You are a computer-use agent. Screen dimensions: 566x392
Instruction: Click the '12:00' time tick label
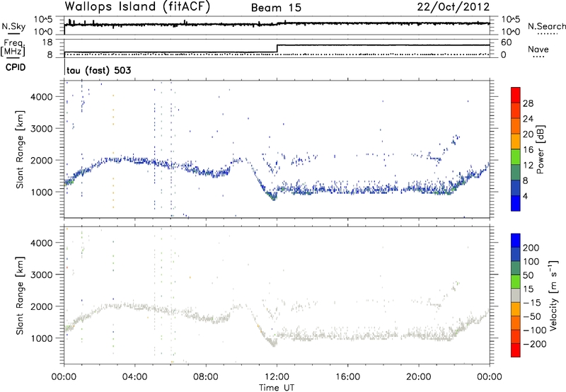pos(277,377)
